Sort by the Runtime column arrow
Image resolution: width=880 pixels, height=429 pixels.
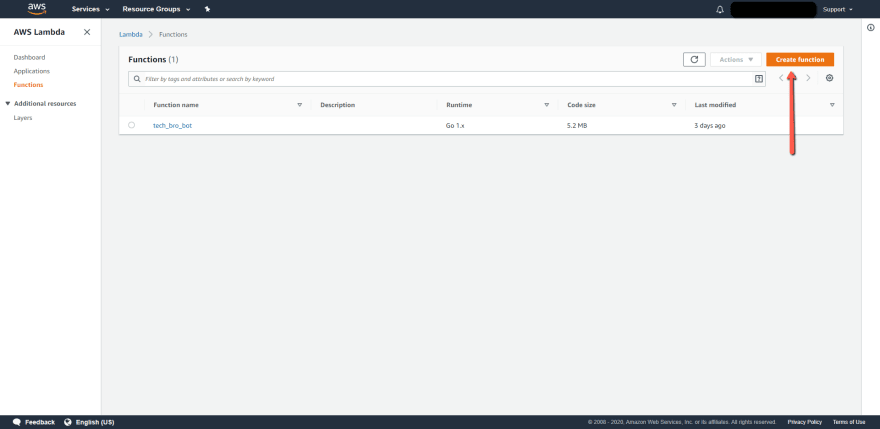pos(547,105)
